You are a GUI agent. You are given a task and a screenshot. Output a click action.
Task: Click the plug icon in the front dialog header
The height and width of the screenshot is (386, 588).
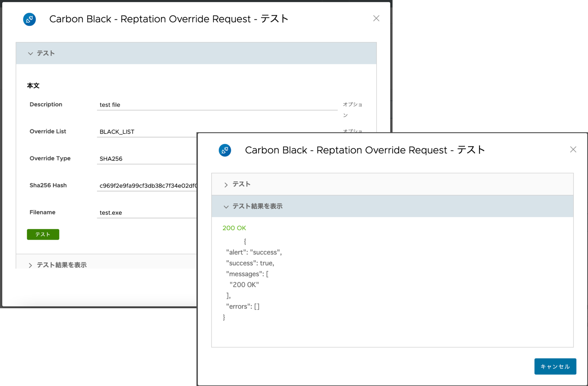click(225, 150)
